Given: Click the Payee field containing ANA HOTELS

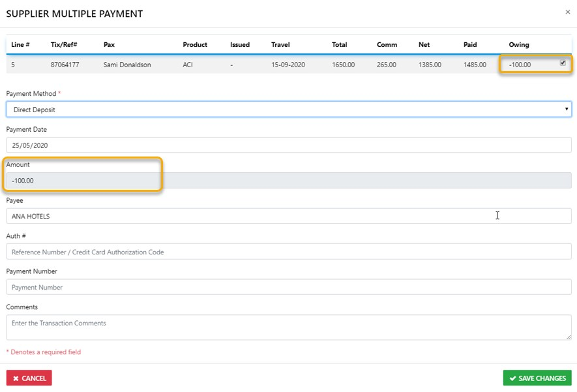Looking at the screenshot, I should pos(288,216).
